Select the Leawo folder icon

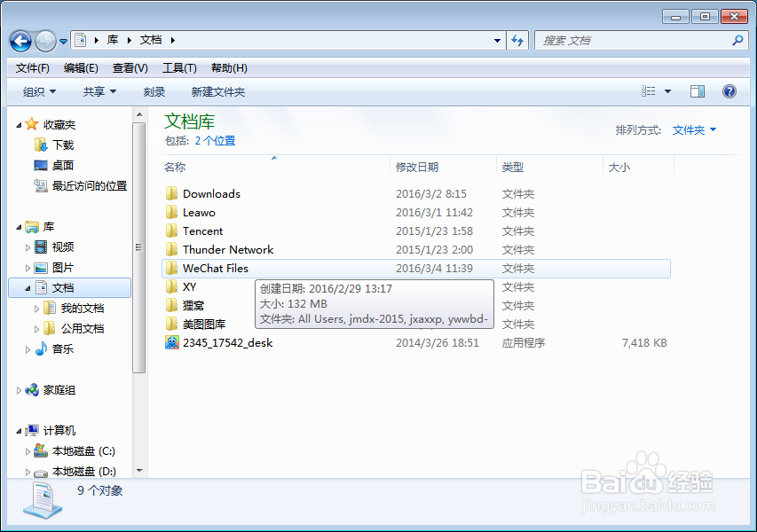(x=171, y=212)
